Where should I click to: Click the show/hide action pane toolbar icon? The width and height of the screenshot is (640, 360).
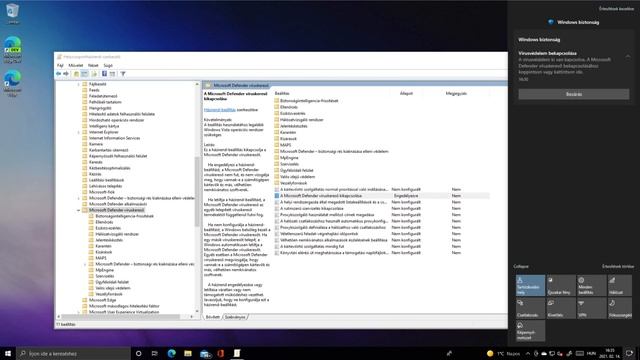pos(112,74)
